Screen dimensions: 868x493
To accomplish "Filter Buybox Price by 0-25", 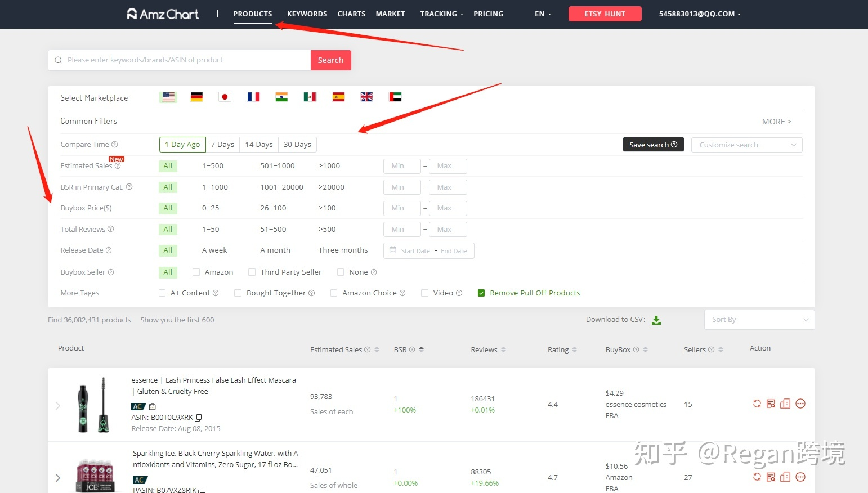I will point(211,208).
